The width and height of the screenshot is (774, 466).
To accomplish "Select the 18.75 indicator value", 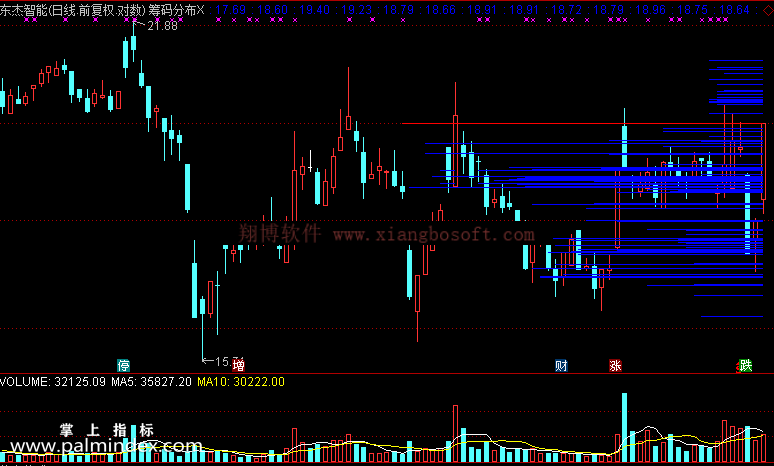I will (693, 10).
